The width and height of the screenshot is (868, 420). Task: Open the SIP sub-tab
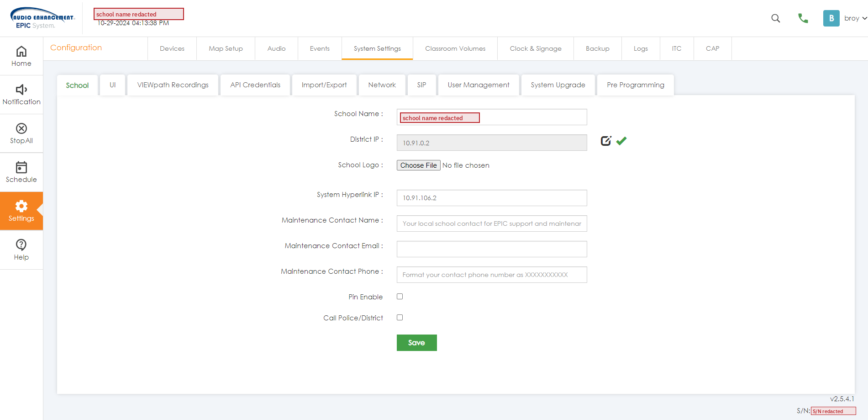tap(421, 85)
